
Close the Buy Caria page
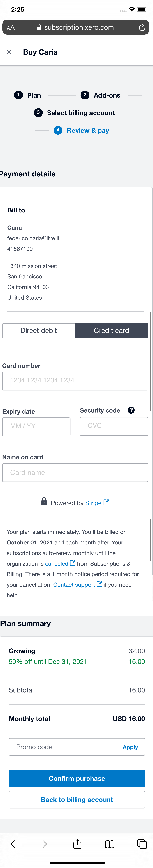click(x=9, y=52)
